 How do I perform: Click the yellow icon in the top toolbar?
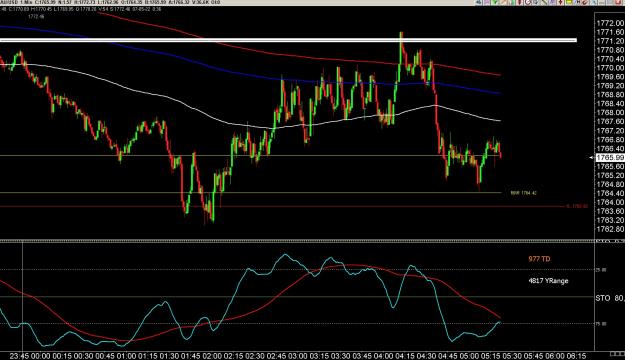(569, 2)
